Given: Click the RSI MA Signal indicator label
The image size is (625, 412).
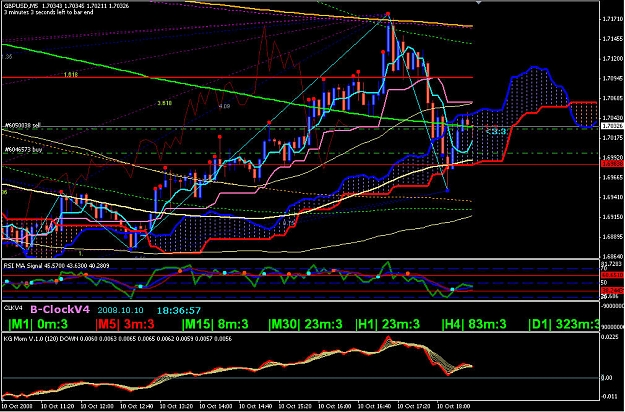Looking at the screenshot, I should coord(56,265).
